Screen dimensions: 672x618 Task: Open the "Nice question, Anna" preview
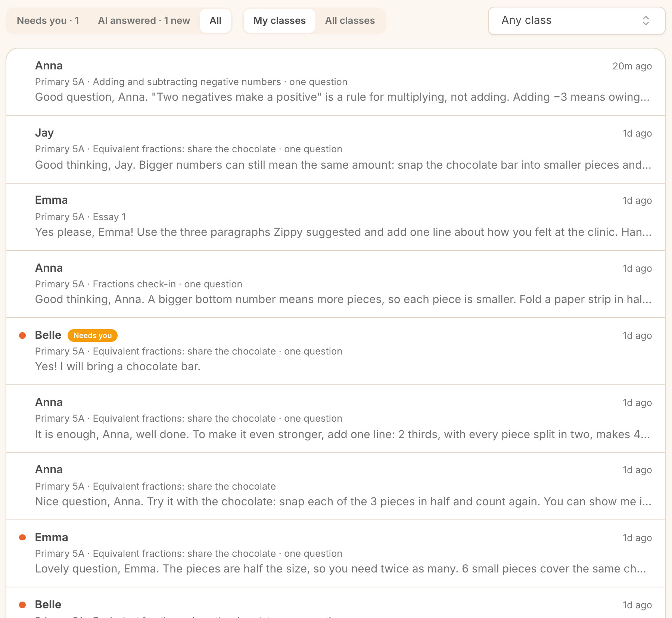(x=343, y=502)
